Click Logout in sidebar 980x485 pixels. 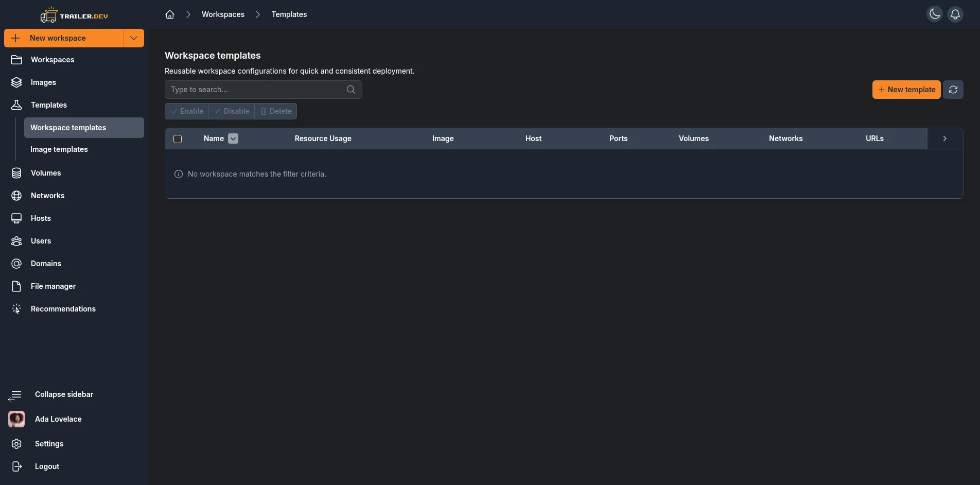[47, 466]
